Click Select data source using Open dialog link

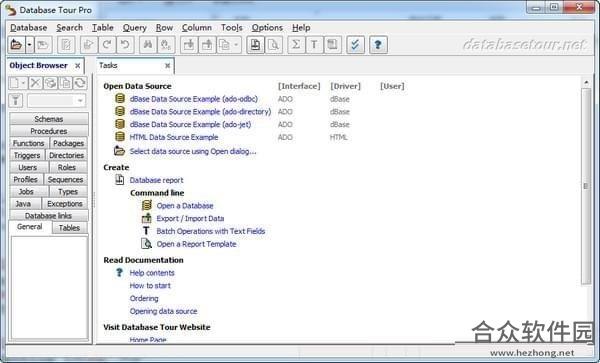click(x=193, y=151)
